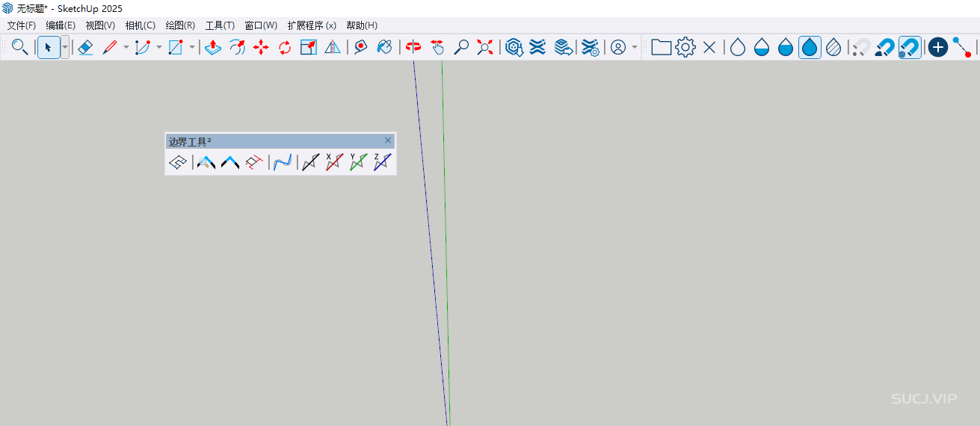980x426 pixels.
Task: Close the 边界工具² floating toolbar
Action: click(388, 141)
